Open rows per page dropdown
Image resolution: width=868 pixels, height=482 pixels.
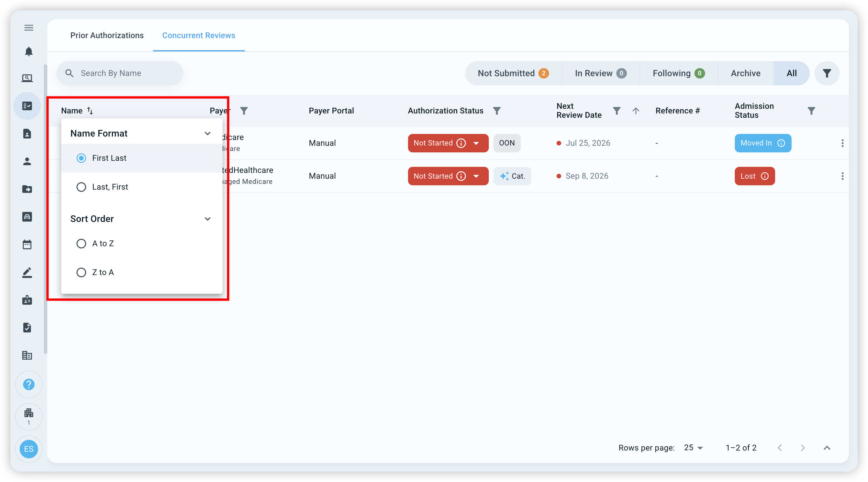point(694,448)
